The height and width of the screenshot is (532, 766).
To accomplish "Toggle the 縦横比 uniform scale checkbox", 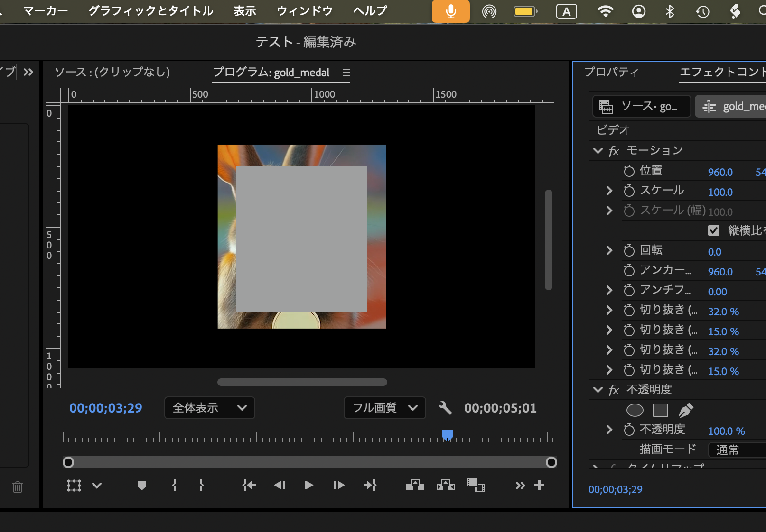I will click(714, 230).
